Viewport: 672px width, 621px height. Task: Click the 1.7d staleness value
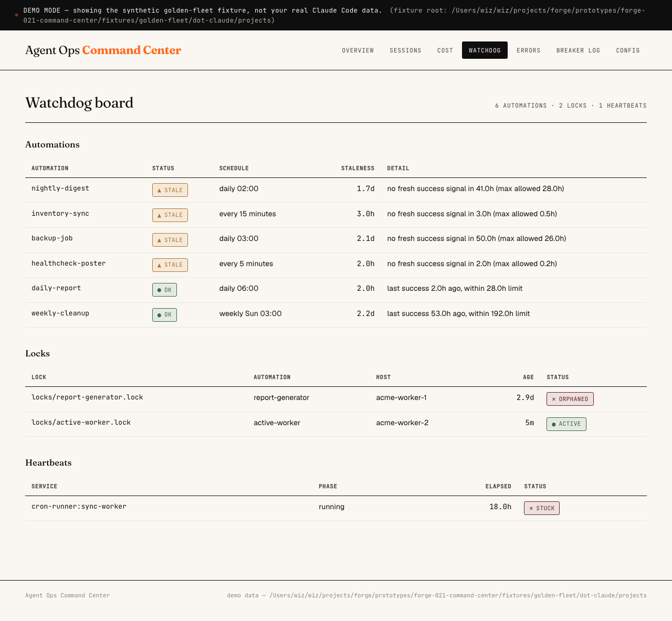[366, 188]
